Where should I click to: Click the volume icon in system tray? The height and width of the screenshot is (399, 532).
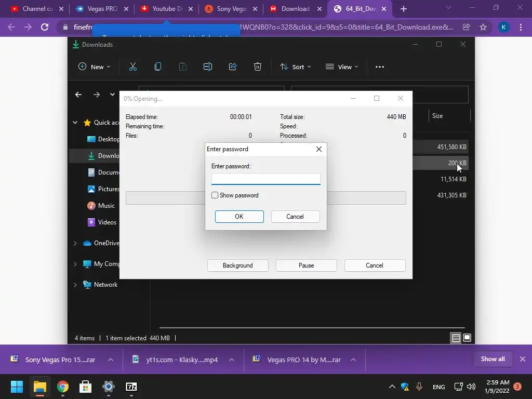click(471, 387)
